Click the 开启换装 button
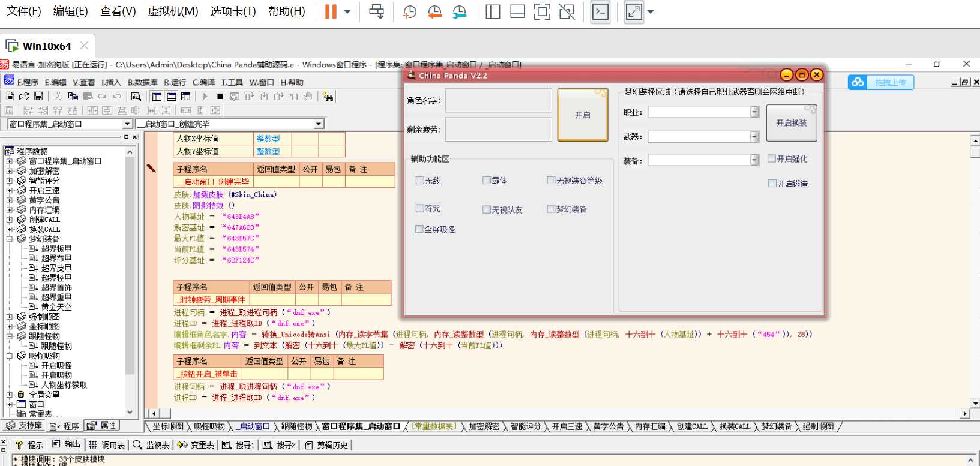 click(792, 123)
